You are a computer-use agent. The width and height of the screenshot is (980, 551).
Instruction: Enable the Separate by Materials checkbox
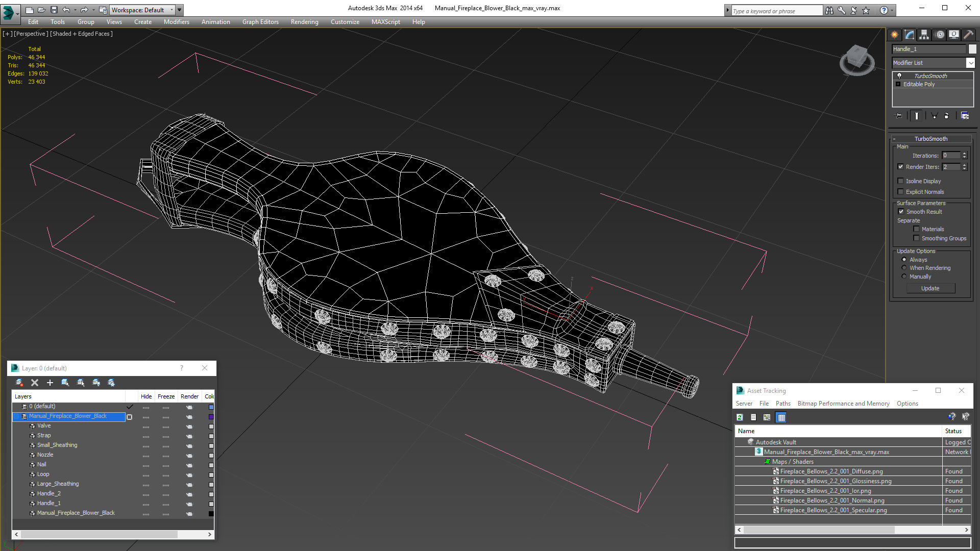tap(916, 229)
